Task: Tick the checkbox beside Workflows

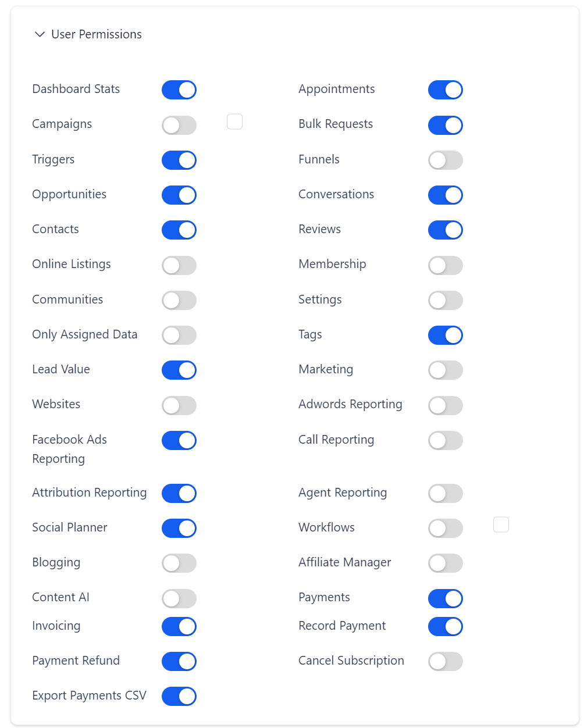Action: [x=501, y=524]
